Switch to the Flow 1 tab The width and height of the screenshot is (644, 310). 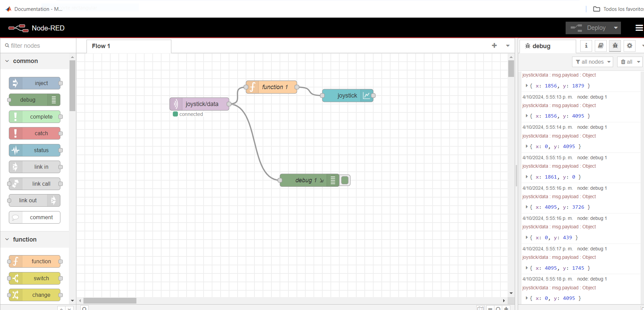(129, 46)
